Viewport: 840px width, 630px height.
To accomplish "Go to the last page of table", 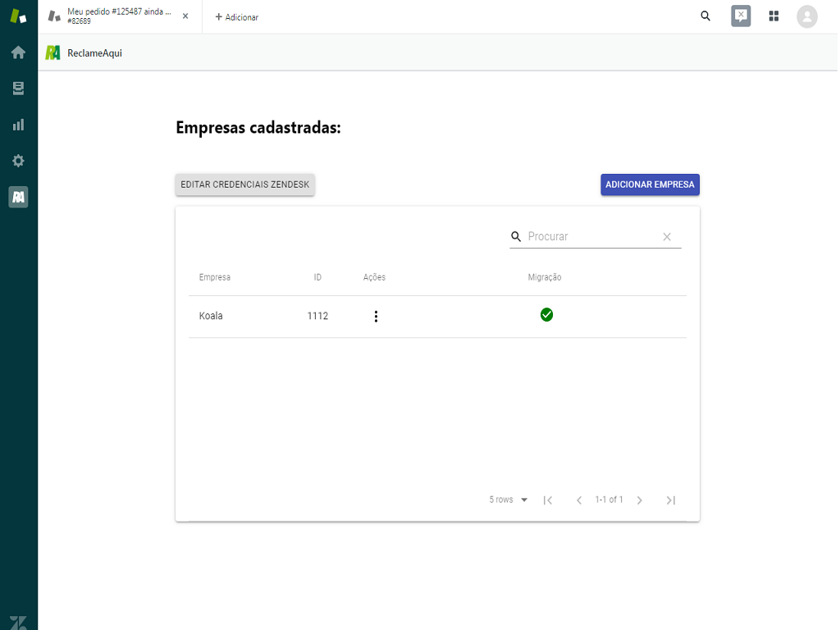I will [671, 500].
